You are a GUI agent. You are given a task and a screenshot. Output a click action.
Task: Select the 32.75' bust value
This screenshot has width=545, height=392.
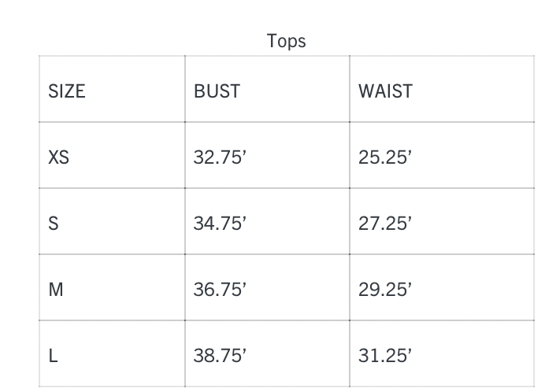tap(221, 157)
